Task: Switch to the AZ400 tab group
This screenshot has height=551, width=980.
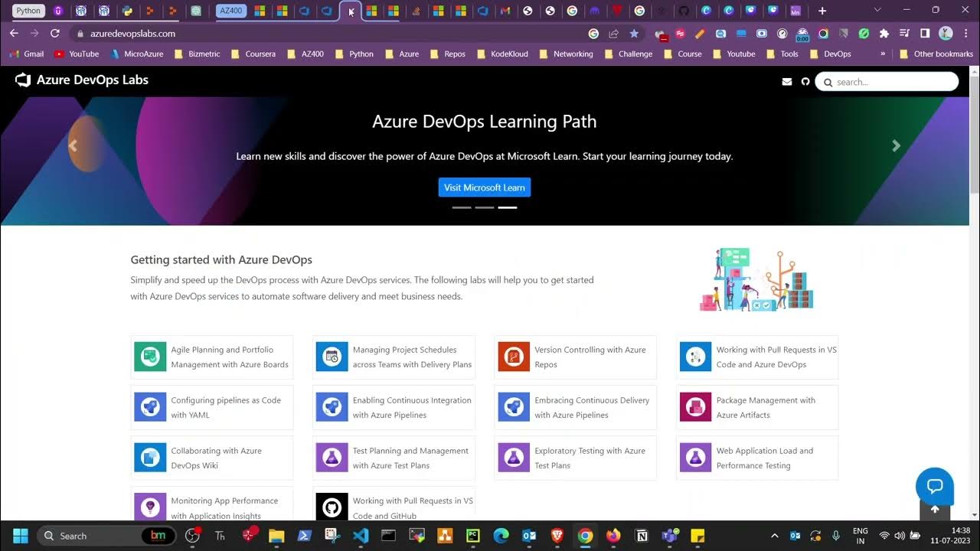Action: (x=231, y=11)
